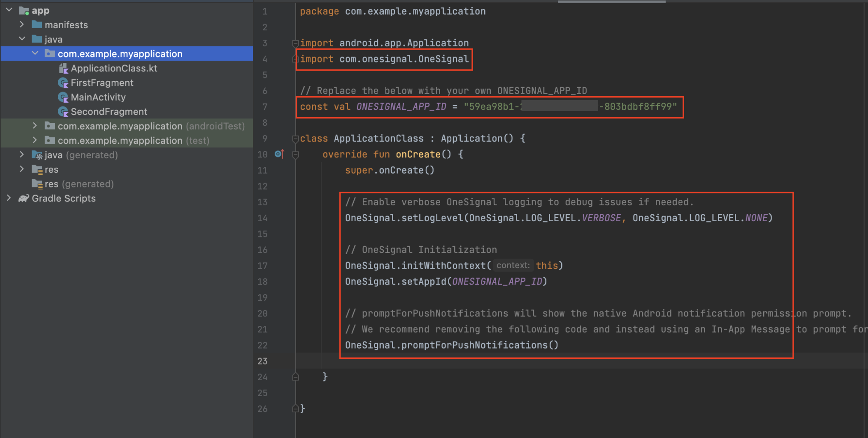Click 'override fun onCreate()' declaration
This screenshot has height=438, width=868.
pos(387,154)
